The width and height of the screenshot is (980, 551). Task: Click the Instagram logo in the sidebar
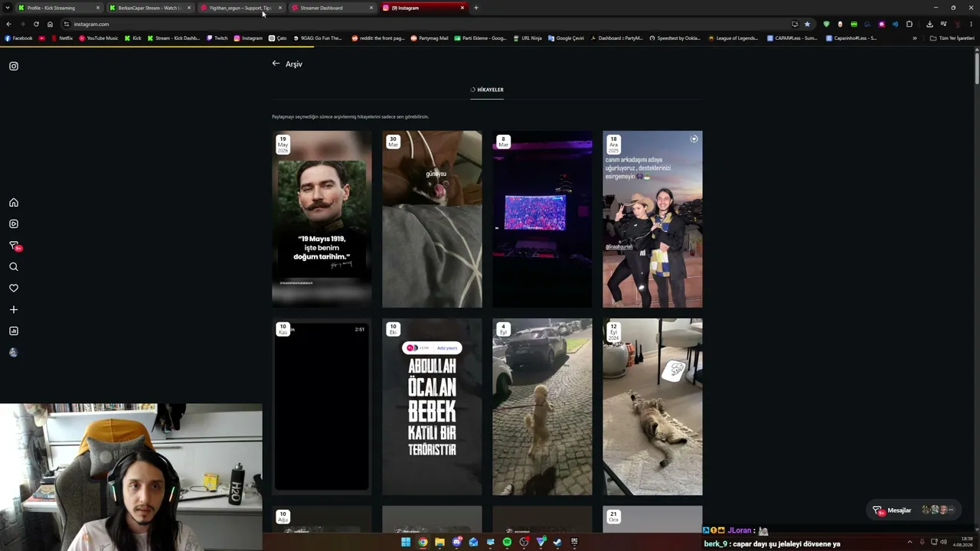pos(14,66)
